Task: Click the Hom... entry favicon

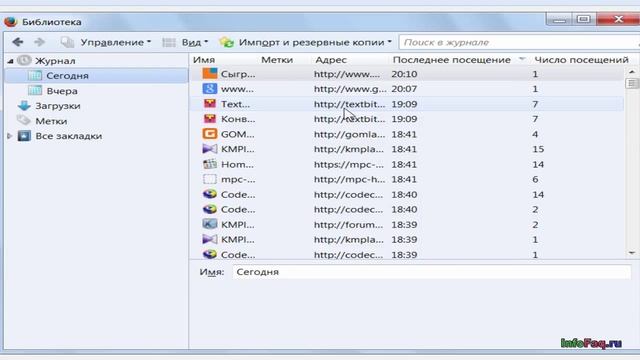Action: [210, 164]
